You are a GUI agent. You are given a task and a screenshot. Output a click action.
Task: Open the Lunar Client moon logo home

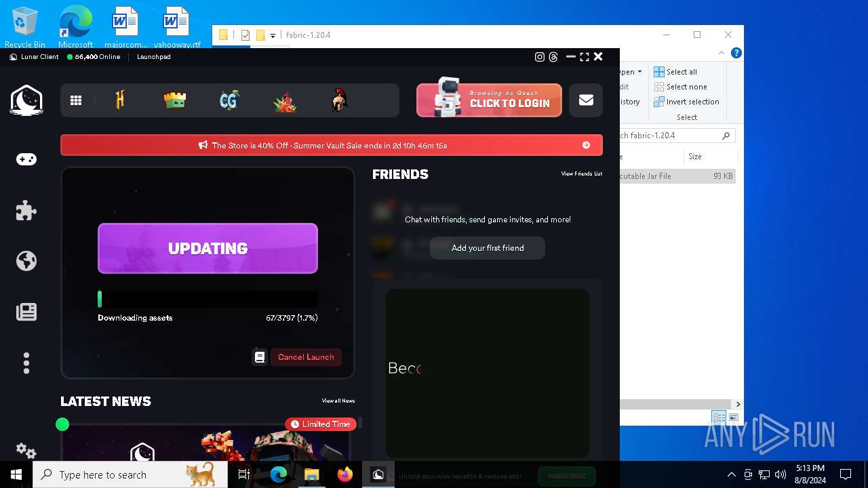point(26,100)
